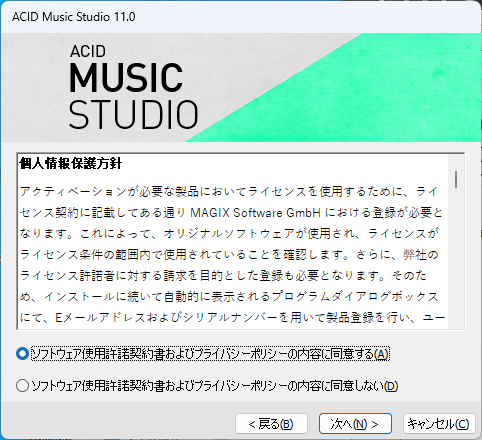482x440 pixels.
Task: Return to previous page with 戻る(B) button
Action: point(271,424)
